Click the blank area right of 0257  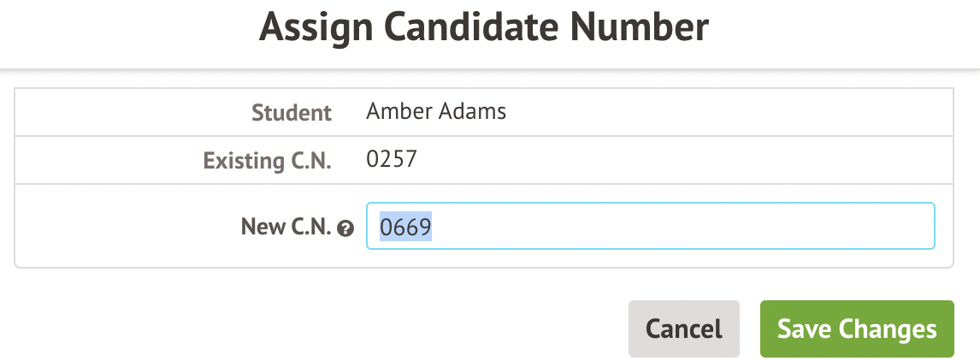[667, 159]
